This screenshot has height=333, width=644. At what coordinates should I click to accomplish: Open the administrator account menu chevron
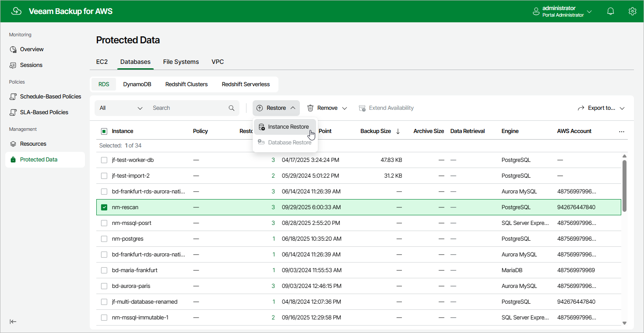coord(589,11)
